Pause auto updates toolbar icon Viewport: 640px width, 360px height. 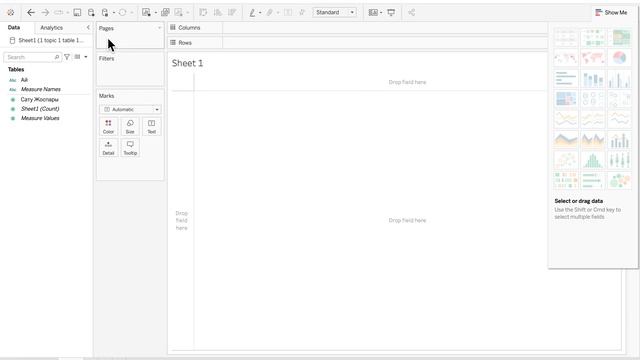coord(105,13)
